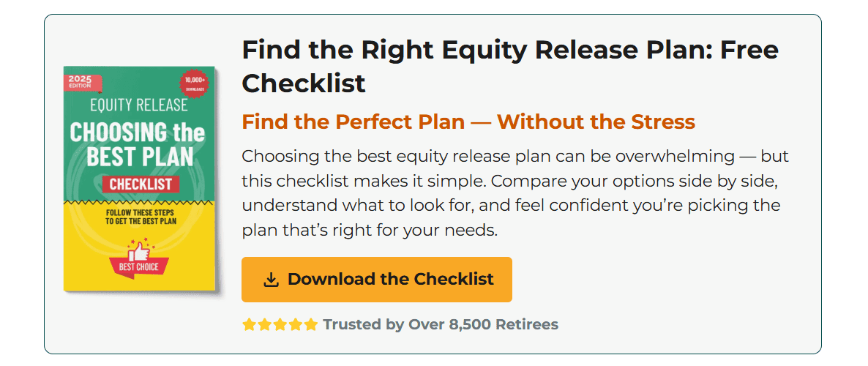Click the Find the Right Equity Release Plan heading
Image resolution: width=868 pixels, height=366 pixels.
coord(510,67)
